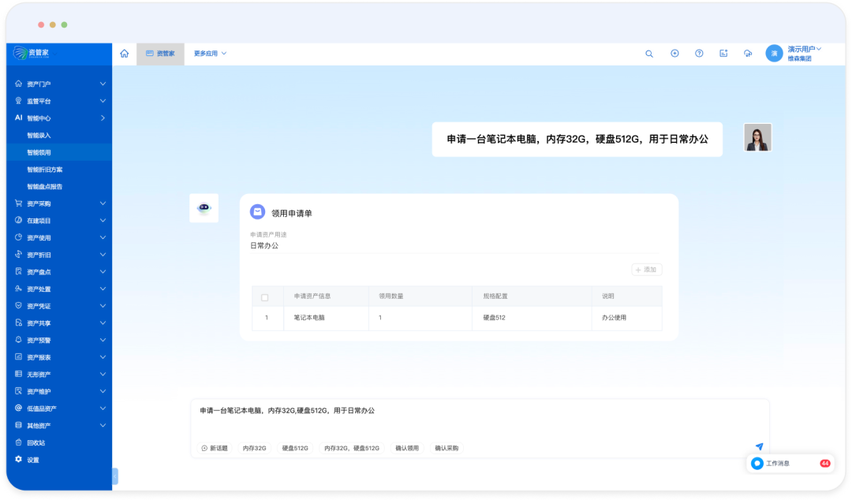Click the shopping cart icon for 资产采购

click(18, 203)
